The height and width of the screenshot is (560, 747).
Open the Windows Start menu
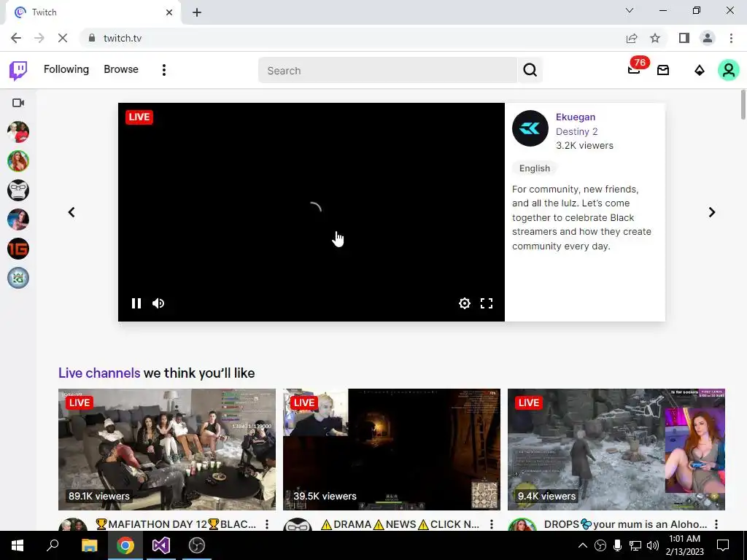18,545
